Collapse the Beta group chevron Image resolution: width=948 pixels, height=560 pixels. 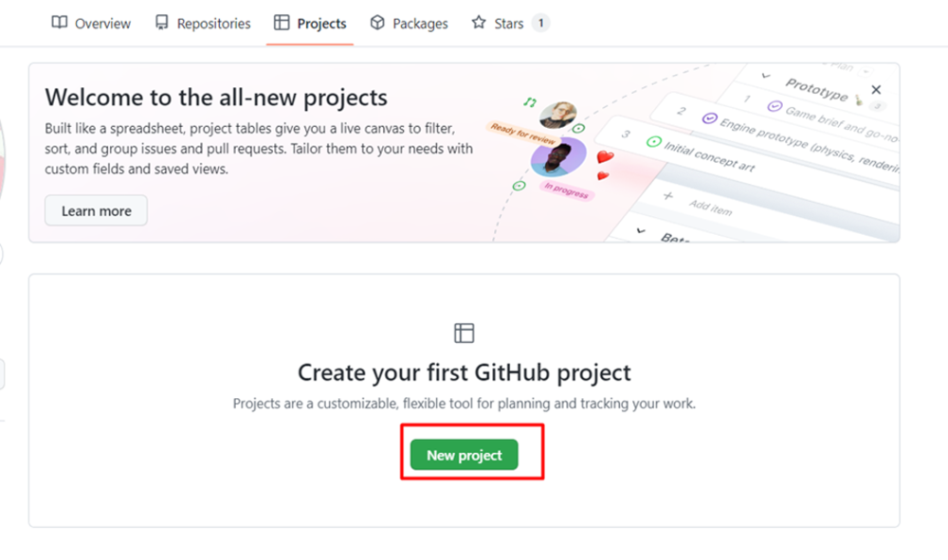(x=640, y=230)
